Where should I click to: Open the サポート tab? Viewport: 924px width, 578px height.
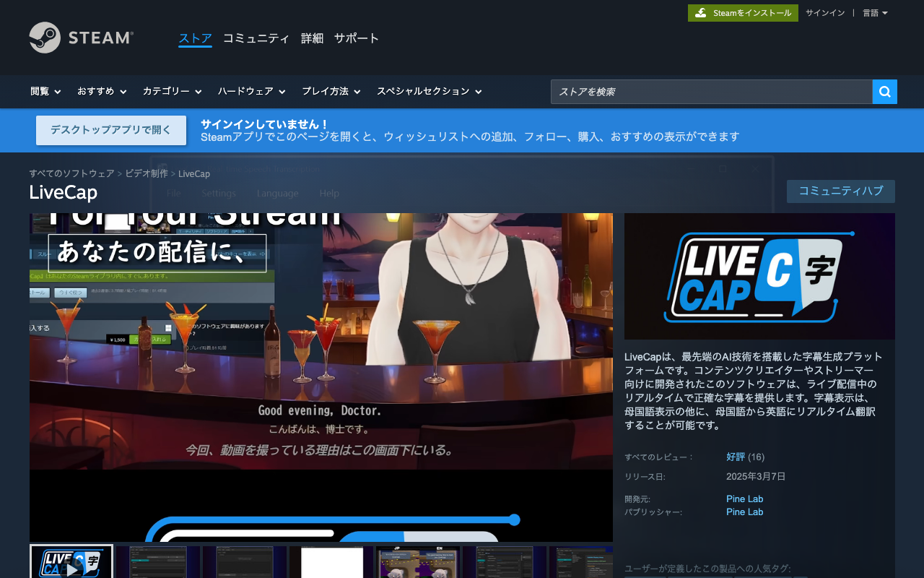(x=357, y=38)
